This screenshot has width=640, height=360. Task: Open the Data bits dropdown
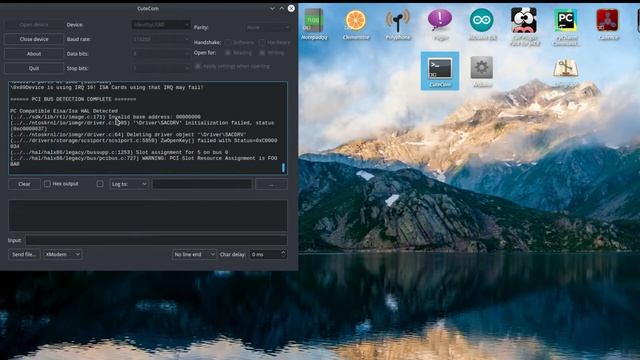pos(161,53)
